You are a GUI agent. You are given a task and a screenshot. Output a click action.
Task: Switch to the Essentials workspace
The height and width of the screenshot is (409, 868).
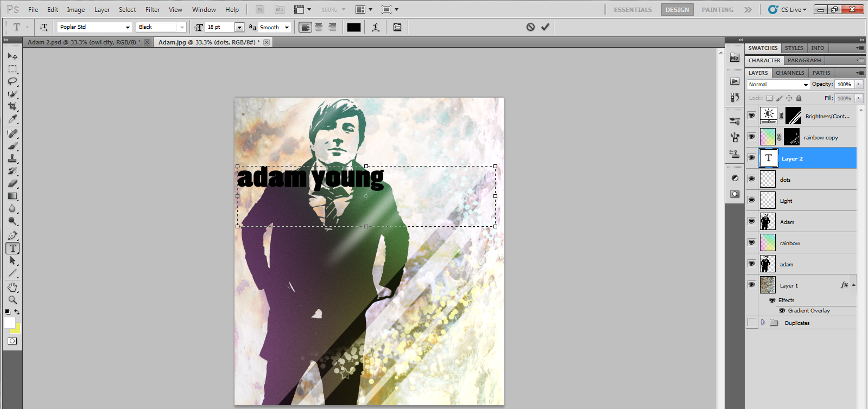click(632, 10)
